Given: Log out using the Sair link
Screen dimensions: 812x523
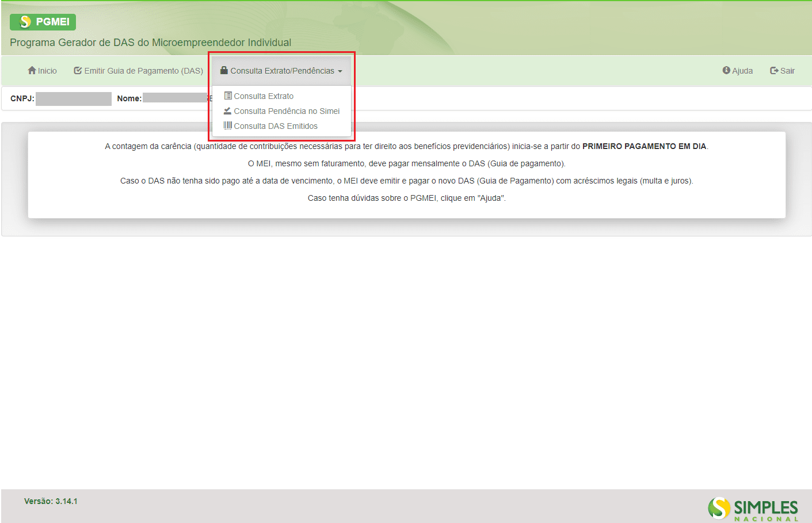Looking at the screenshot, I should coord(787,71).
